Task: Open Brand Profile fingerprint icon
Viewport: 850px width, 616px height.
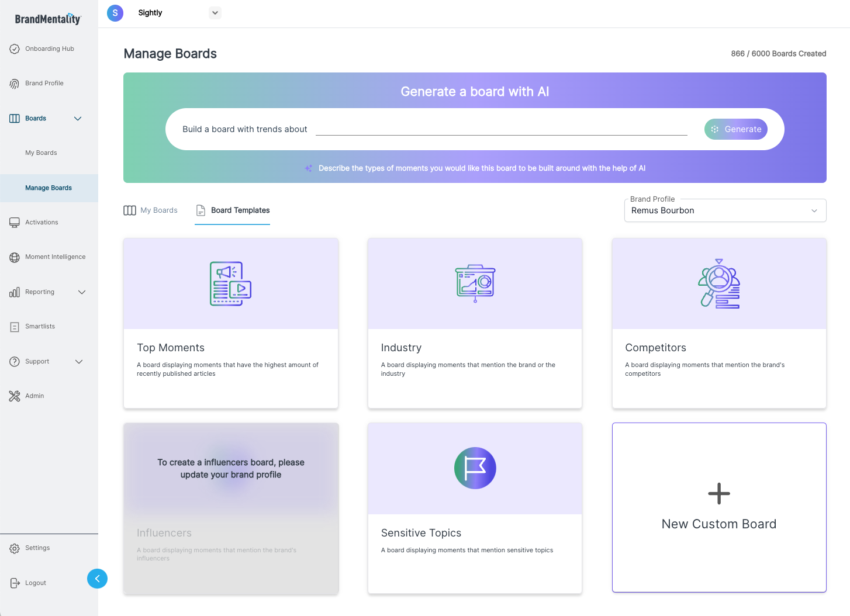Action: 15,84
